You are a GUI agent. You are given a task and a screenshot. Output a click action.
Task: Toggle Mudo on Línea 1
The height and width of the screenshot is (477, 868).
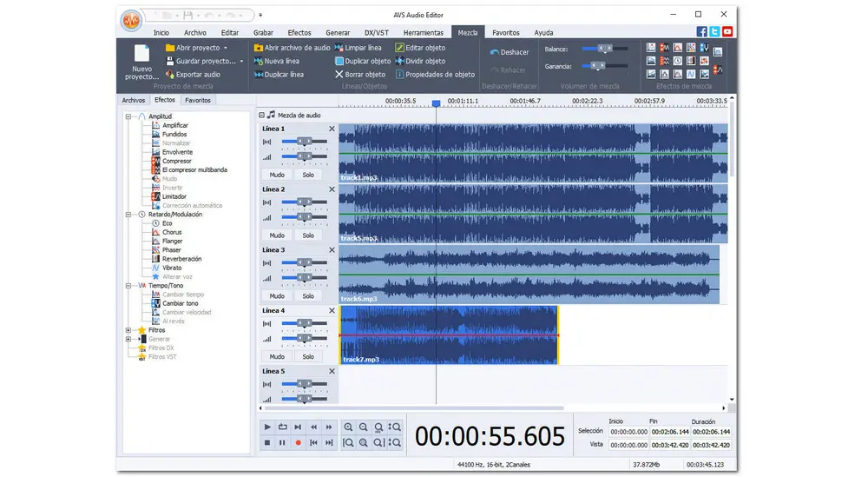277,175
